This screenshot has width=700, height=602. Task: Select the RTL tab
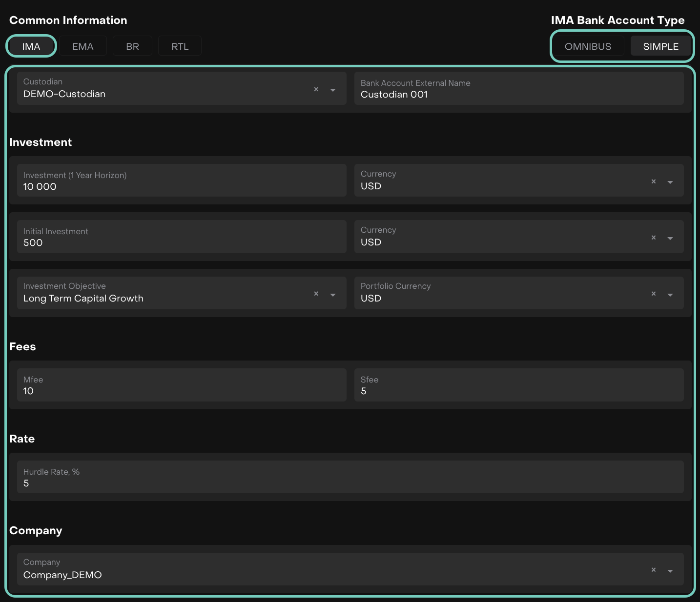coord(180,46)
